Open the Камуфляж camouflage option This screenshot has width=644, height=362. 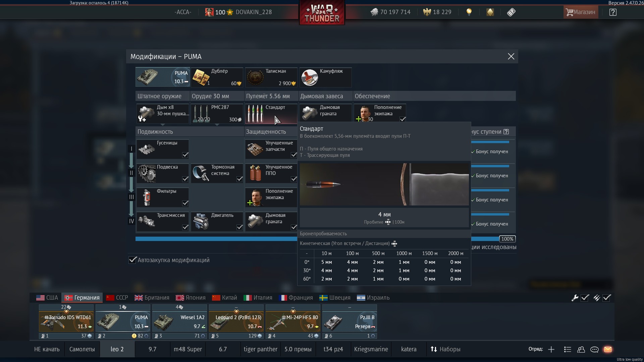coord(325,77)
